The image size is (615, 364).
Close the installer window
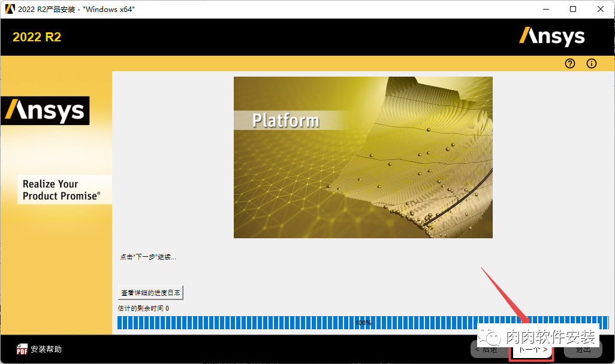tap(601, 9)
